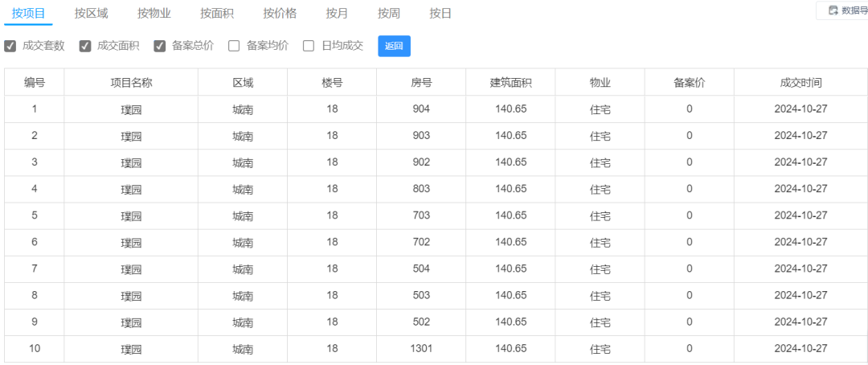The image size is (868, 365).
Task: Open the 按日 tab
Action: point(440,14)
